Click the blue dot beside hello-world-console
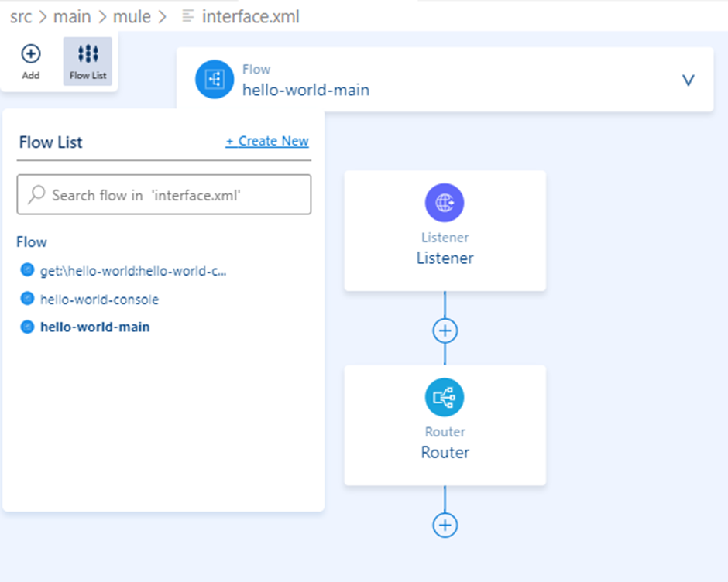The image size is (728, 582). pos(28,298)
